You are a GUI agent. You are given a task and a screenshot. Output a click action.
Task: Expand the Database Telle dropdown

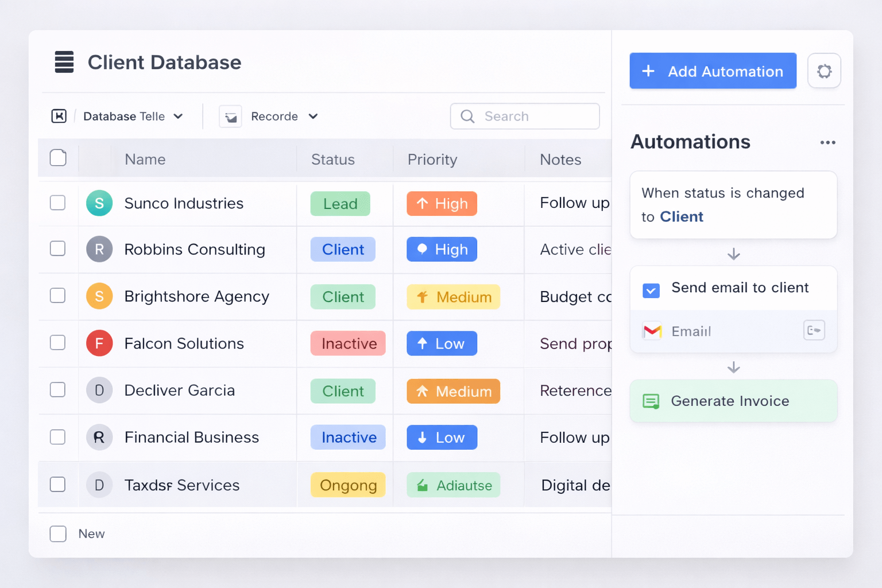click(x=179, y=117)
